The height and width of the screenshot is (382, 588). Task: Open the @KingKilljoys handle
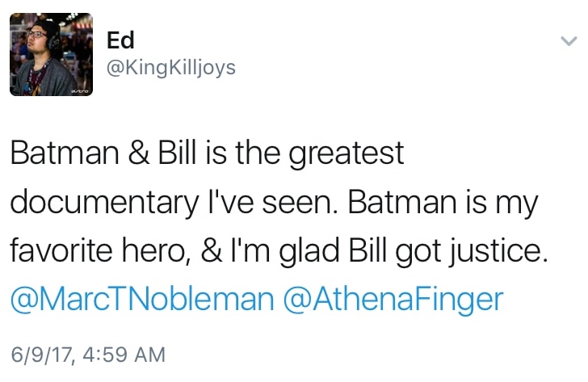[x=170, y=67]
